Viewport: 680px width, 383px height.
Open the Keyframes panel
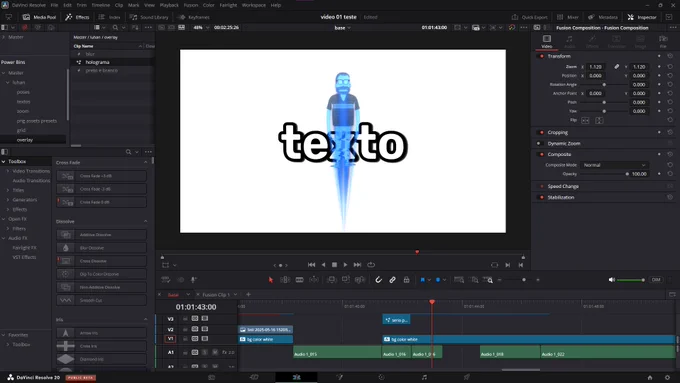tap(193, 17)
